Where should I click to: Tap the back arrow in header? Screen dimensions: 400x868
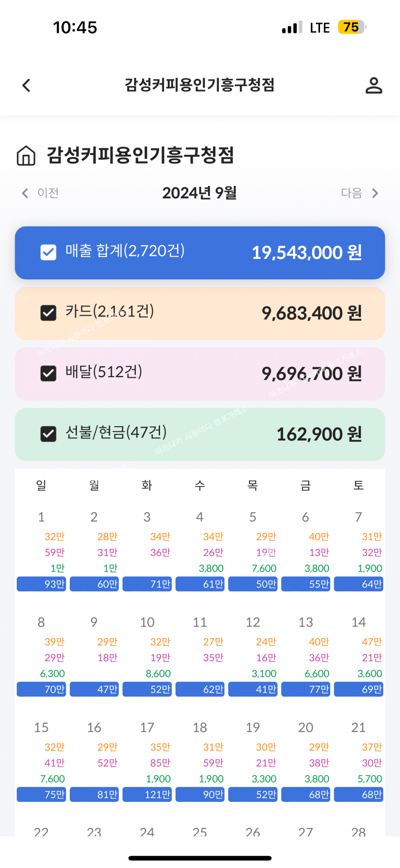click(x=27, y=85)
